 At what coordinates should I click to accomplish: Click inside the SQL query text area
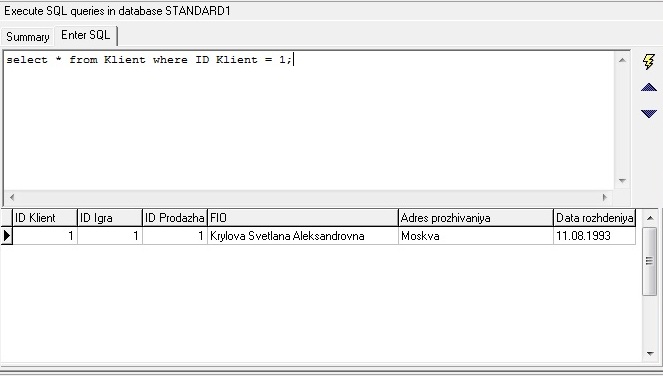click(x=309, y=121)
